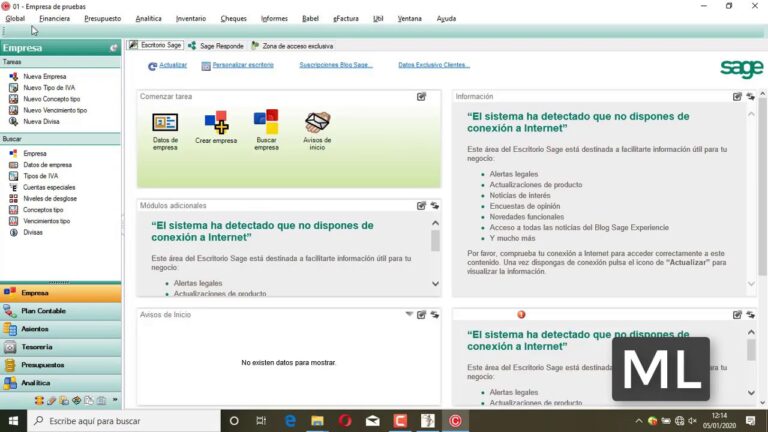768x432 pixels.
Task: Click the Crear empresa icon
Action: (x=216, y=127)
